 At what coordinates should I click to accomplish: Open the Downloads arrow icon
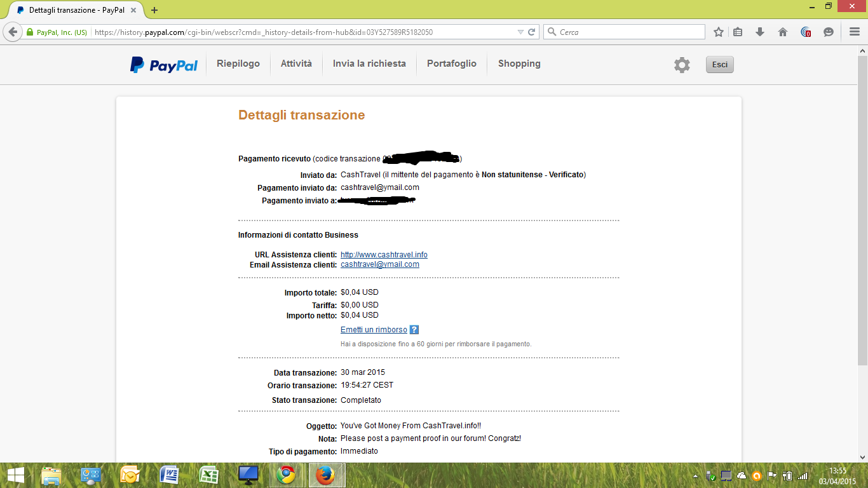pyautogui.click(x=760, y=32)
